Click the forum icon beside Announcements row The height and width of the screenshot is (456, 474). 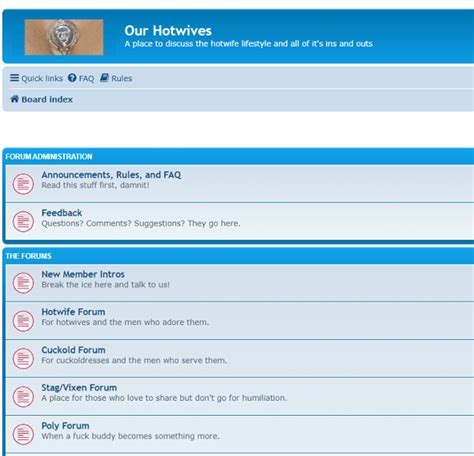(23, 184)
